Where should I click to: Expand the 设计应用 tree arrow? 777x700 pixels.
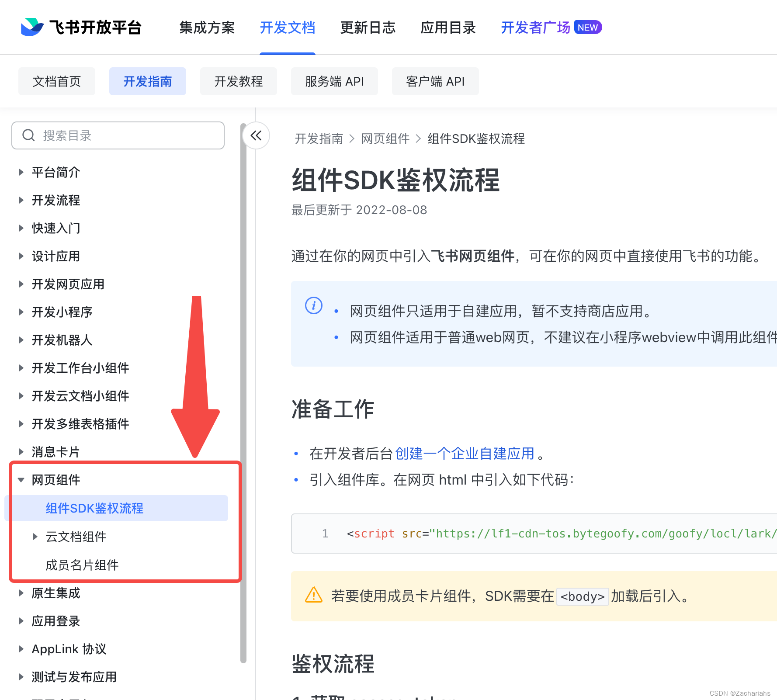click(21, 256)
